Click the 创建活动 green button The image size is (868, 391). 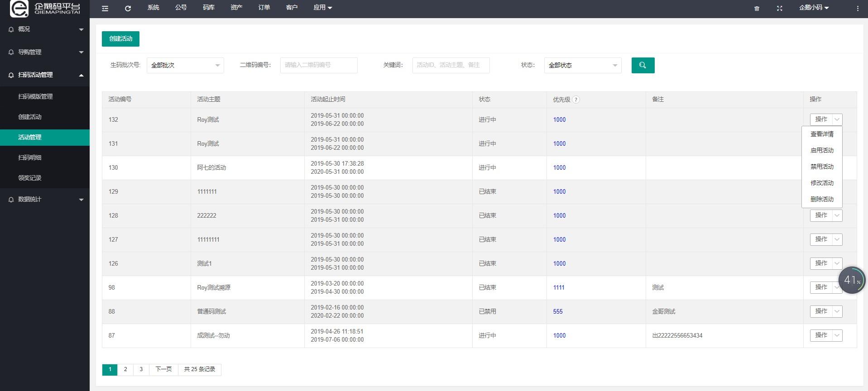120,38
